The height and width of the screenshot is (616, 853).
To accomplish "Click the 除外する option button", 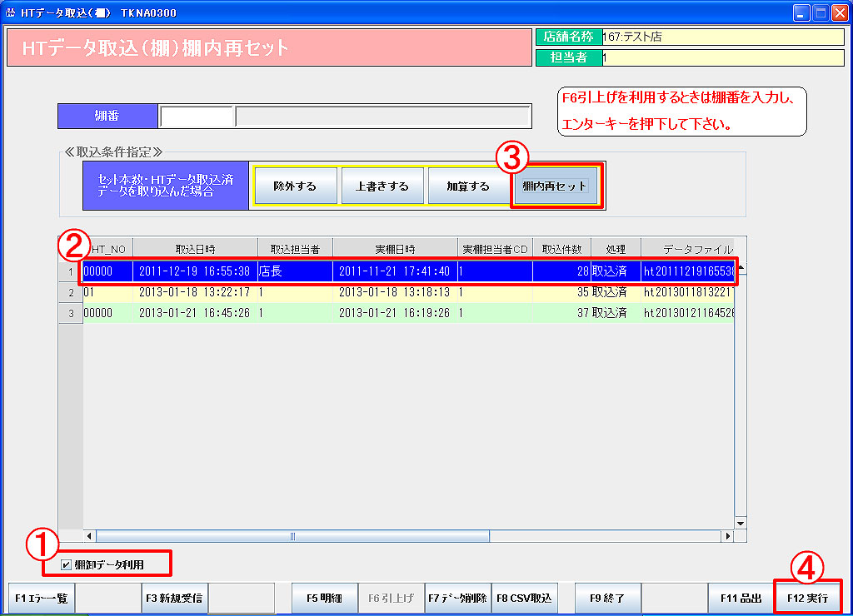I will pos(295,186).
